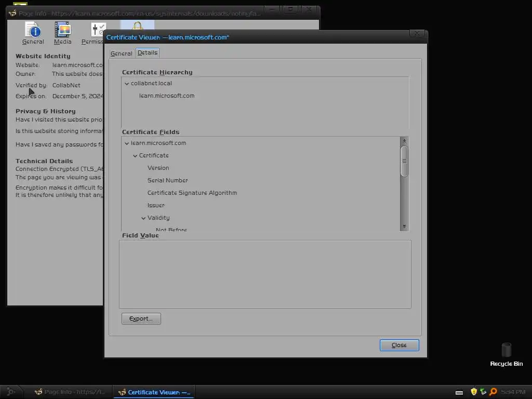Select the Serial Number field
Screen dimensions: 532x399
coord(168,180)
